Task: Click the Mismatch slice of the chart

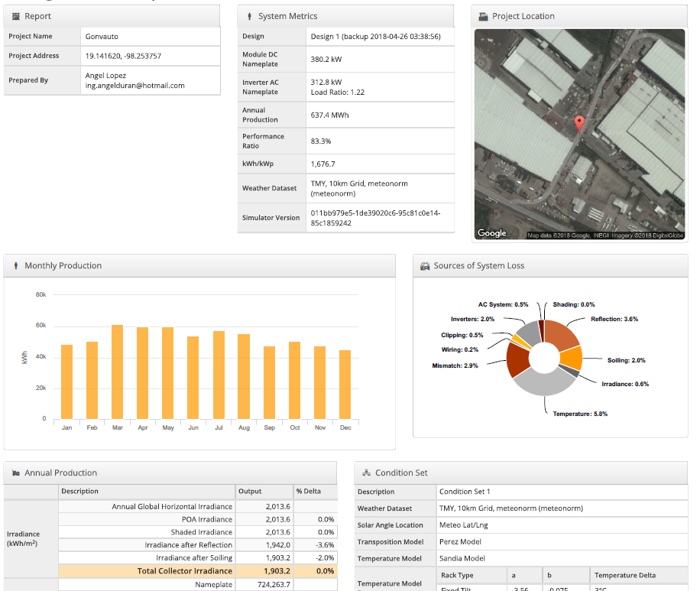Action: pyautogui.click(x=518, y=360)
